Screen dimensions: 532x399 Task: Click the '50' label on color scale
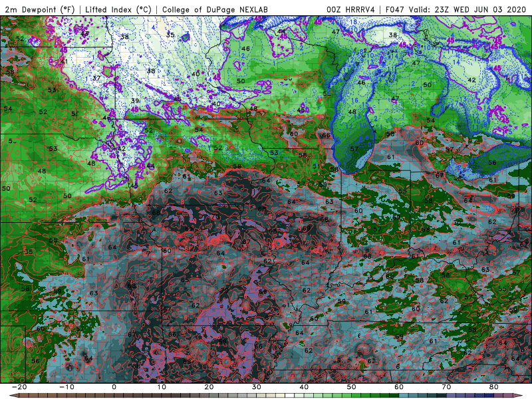pyautogui.click(x=352, y=387)
